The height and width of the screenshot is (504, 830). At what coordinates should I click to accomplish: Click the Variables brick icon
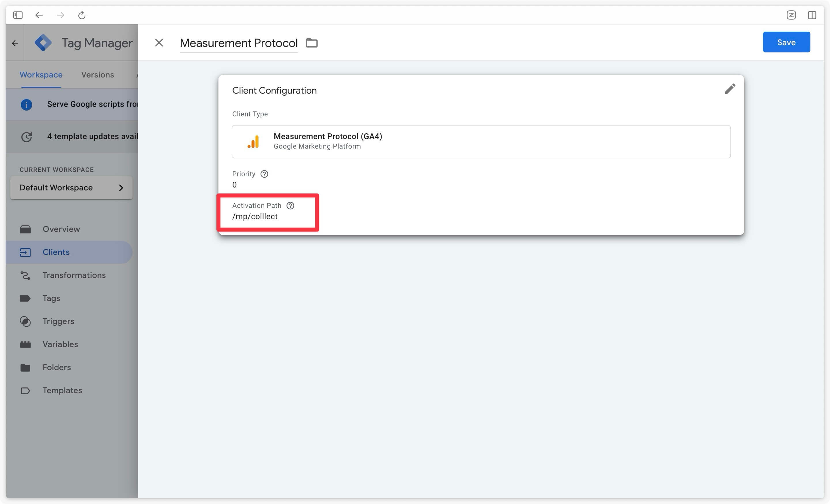pos(25,344)
